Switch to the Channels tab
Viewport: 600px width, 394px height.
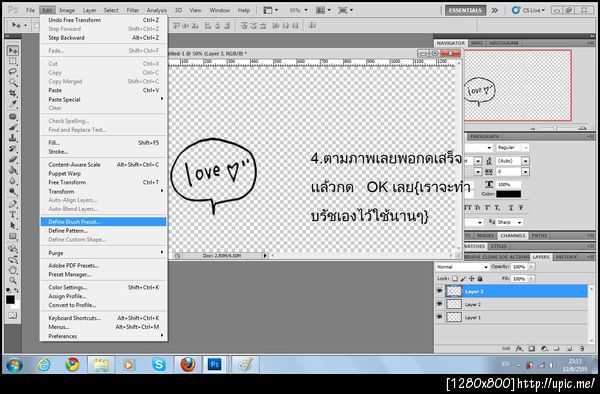coord(513,236)
